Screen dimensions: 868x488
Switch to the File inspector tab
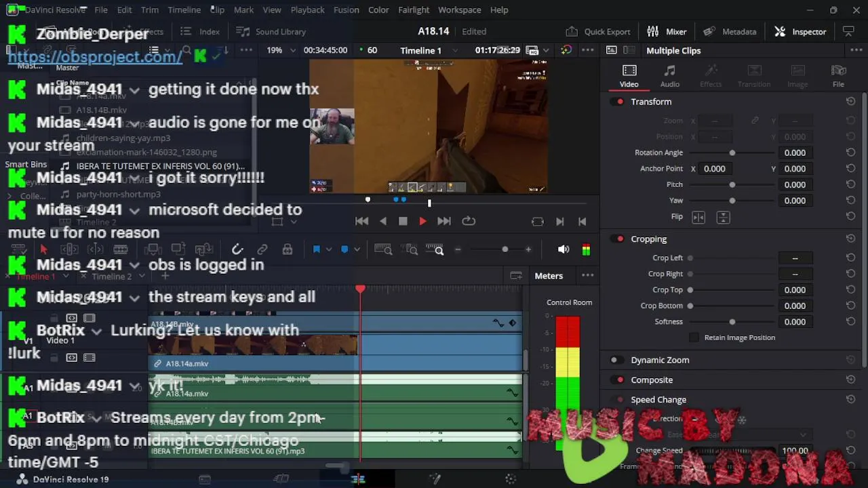click(x=839, y=76)
